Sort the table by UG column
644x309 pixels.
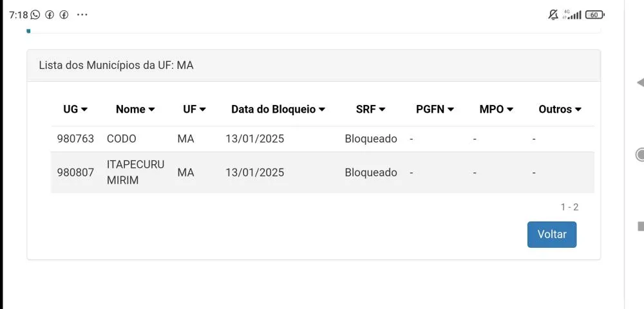pyautogui.click(x=75, y=109)
